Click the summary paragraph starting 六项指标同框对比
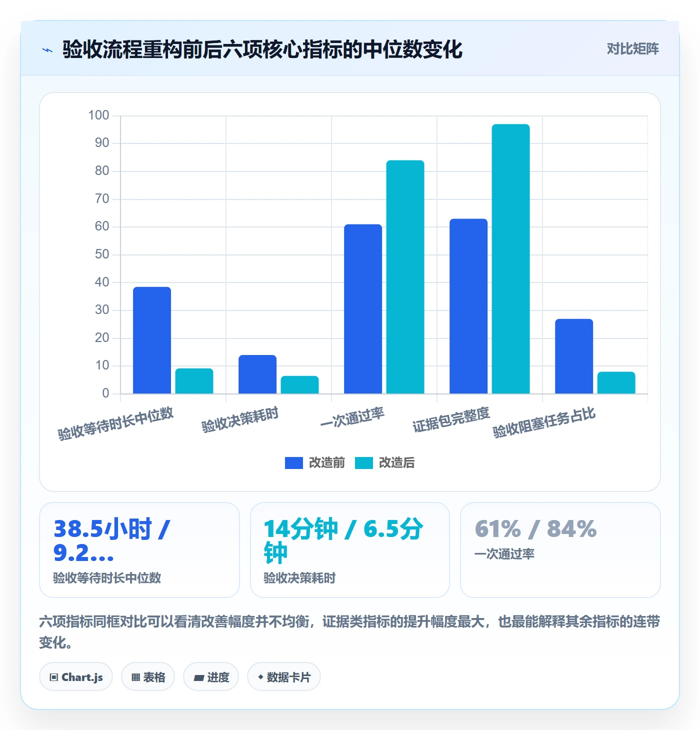Viewport: 700px width, 730px height. [x=349, y=632]
